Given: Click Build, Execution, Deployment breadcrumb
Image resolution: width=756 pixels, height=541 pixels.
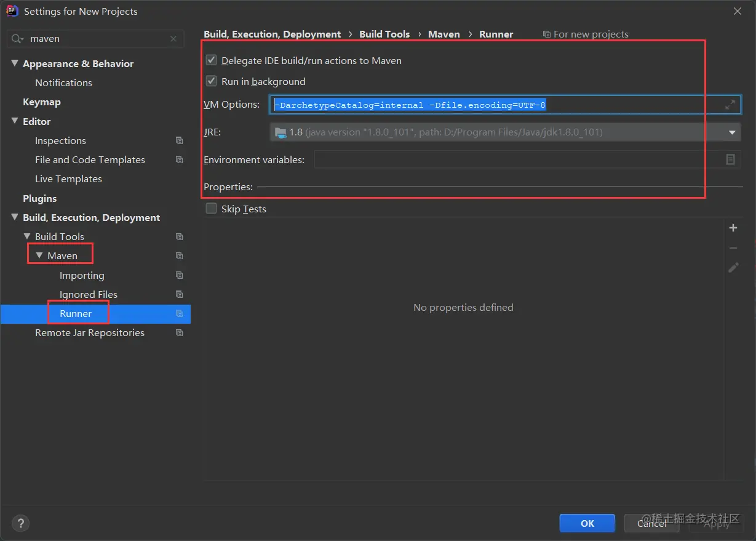Looking at the screenshot, I should pyautogui.click(x=272, y=34).
